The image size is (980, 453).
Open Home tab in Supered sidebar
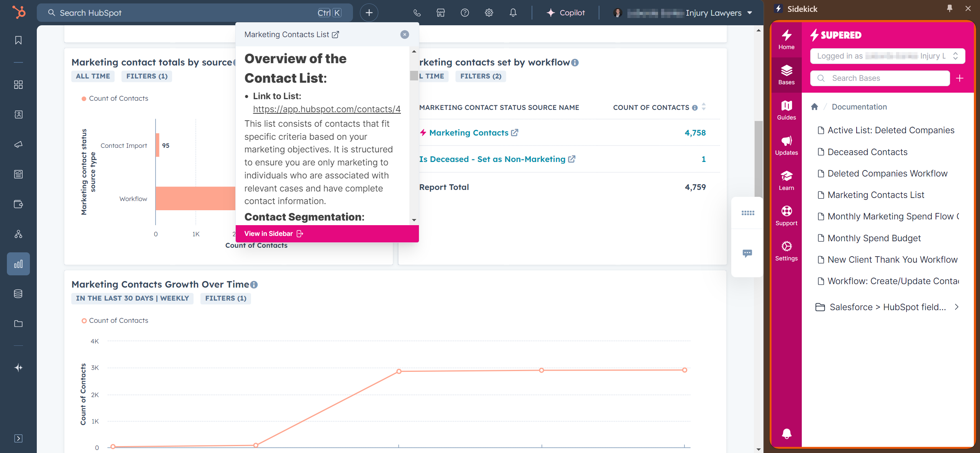[x=786, y=40]
